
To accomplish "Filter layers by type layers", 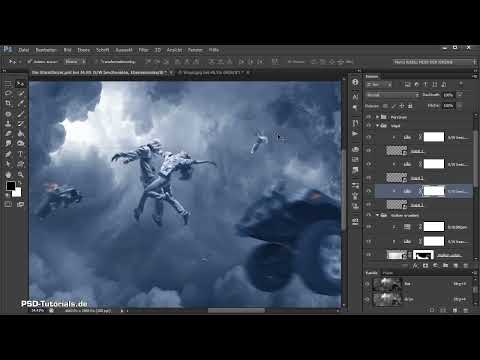I will [x=425, y=85].
